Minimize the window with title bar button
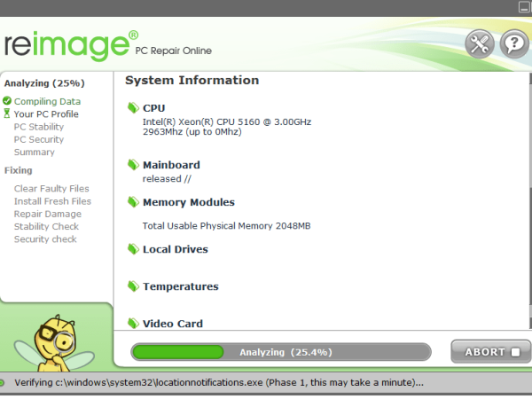Screen dimensions: 532x399 [x=524, y=7]
